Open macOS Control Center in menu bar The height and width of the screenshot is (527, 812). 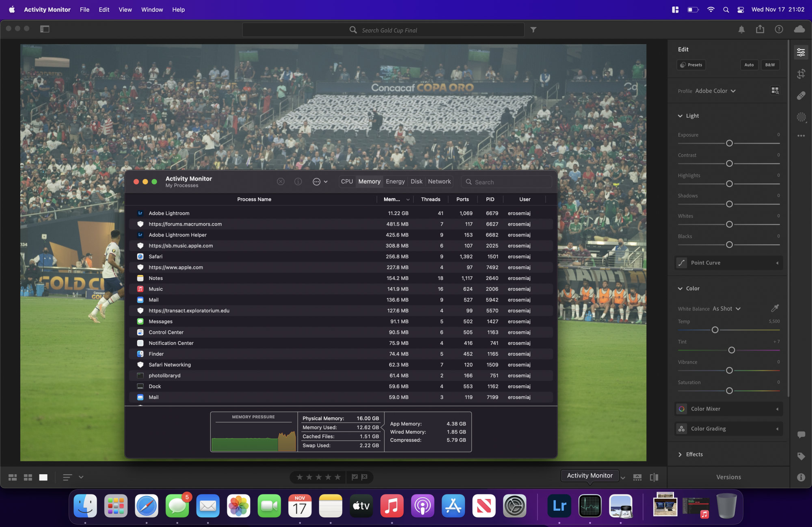click(x=741, y=10)
